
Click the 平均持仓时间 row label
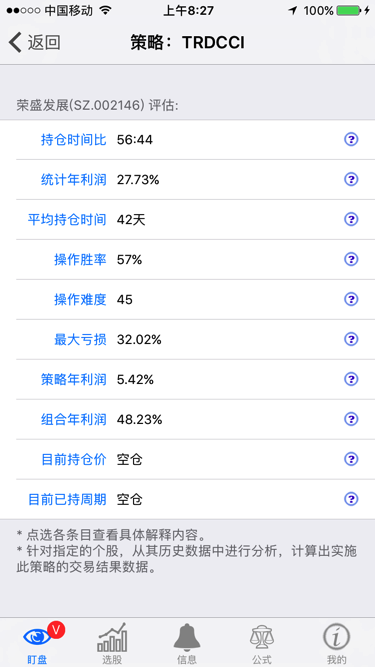67,219
